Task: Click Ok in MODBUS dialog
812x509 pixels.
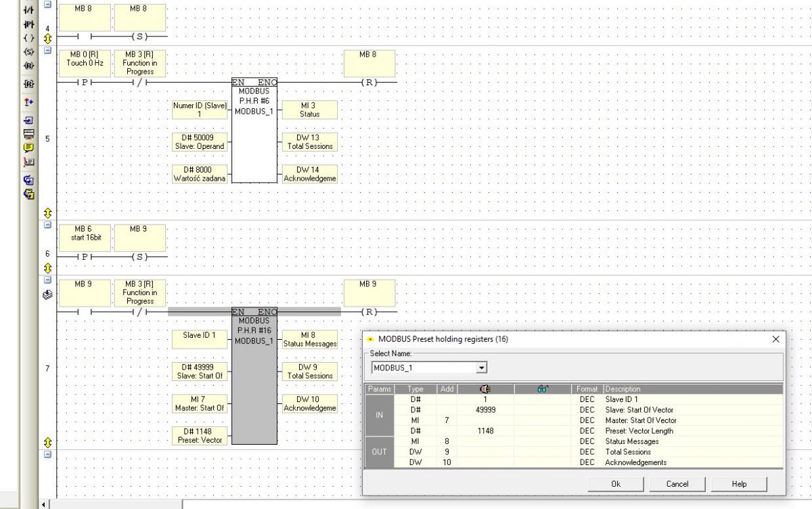Action: tap(616, 484)
